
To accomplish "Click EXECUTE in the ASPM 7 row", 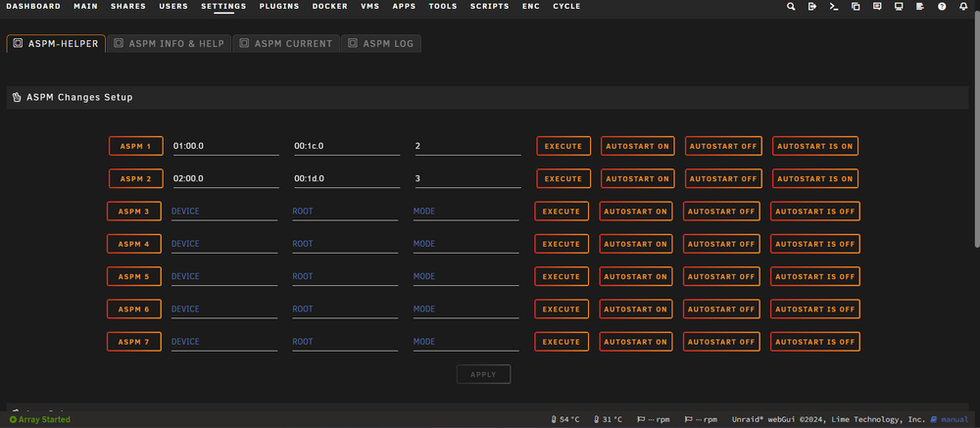I will [x=562, y=342].
